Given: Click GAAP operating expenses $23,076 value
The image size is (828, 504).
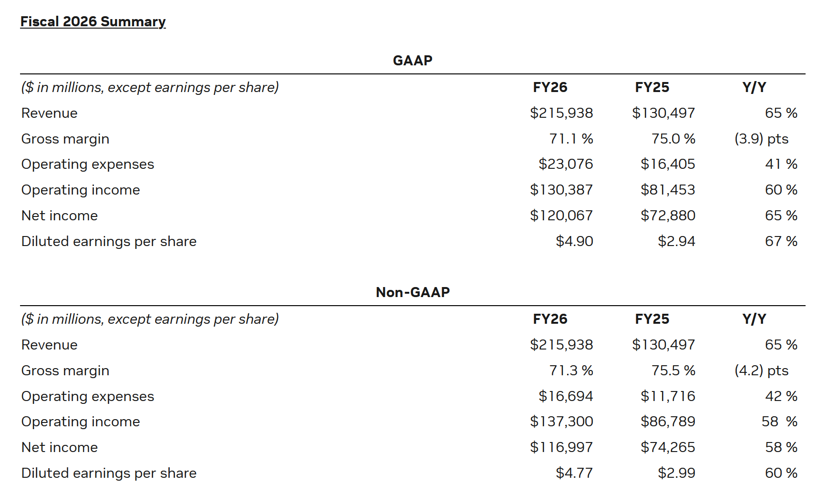Looking at the screenshot, I should [x=566, y=164].
